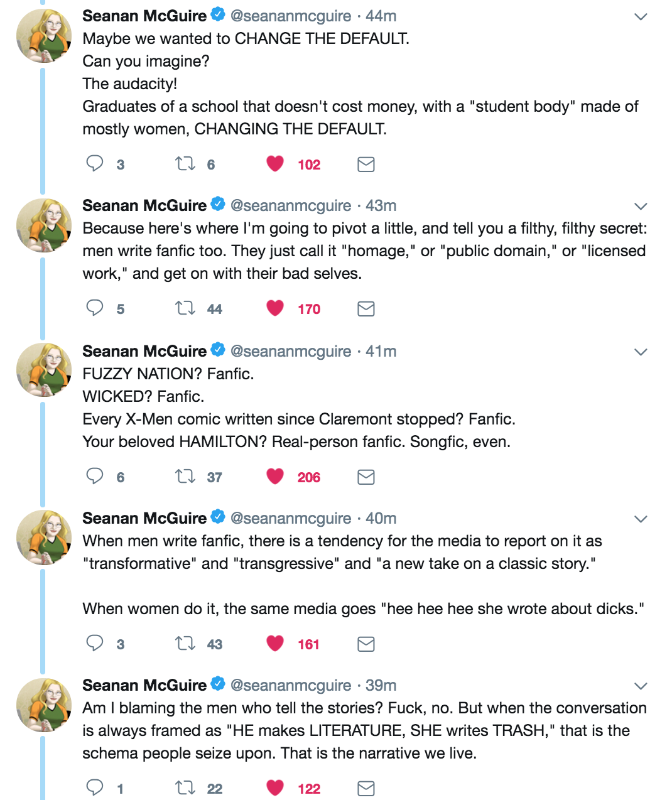Screen dimensions: 672x800
Task: Retweet the FUZZY NATION fanfic tweet
Action: pyautogui.click(x=185, y=477)
